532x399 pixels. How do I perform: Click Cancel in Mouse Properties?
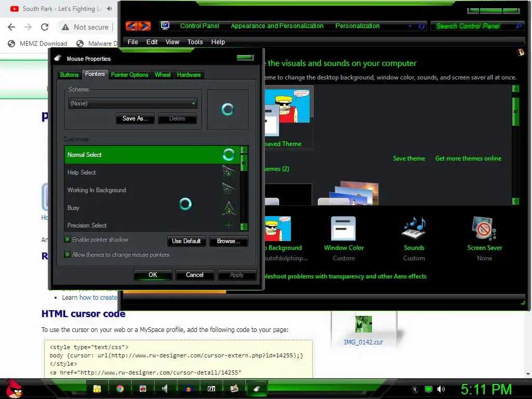(195, 275)
